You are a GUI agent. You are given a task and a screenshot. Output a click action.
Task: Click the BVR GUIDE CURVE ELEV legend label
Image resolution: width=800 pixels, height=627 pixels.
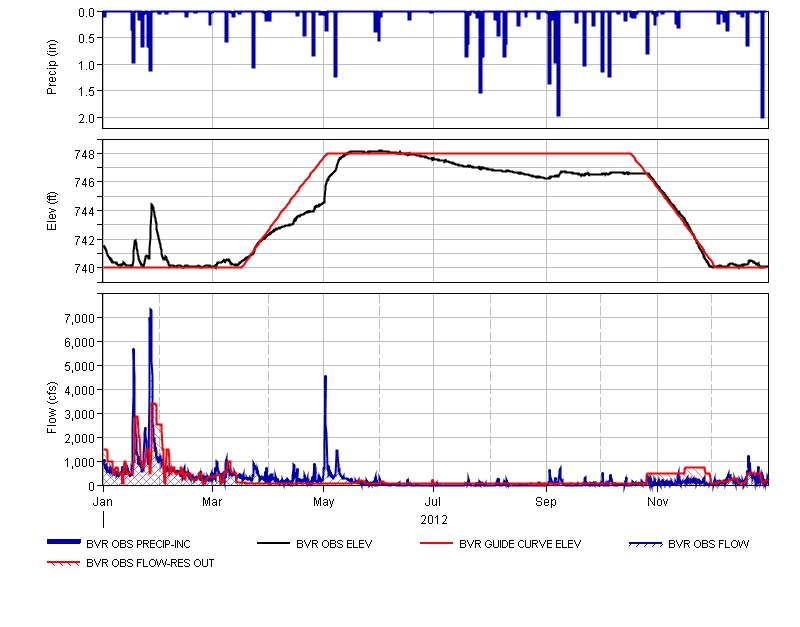(520, 544)
